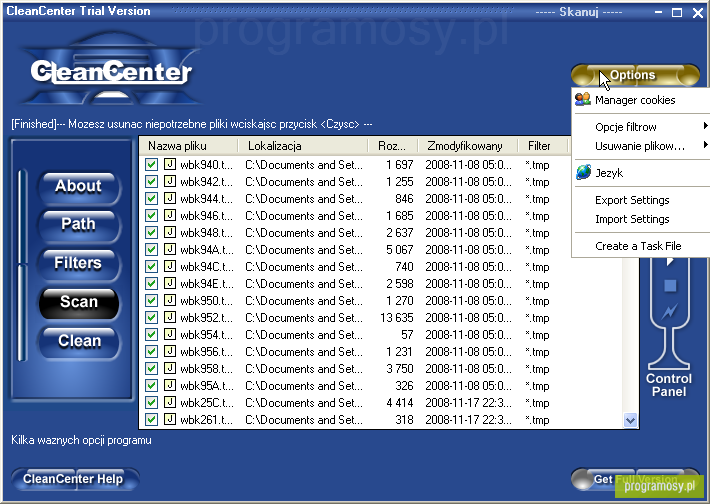Maximize the CleanCenter window
Image resolution: width=710 pixels, height=504 pixels.
(676, 12)
